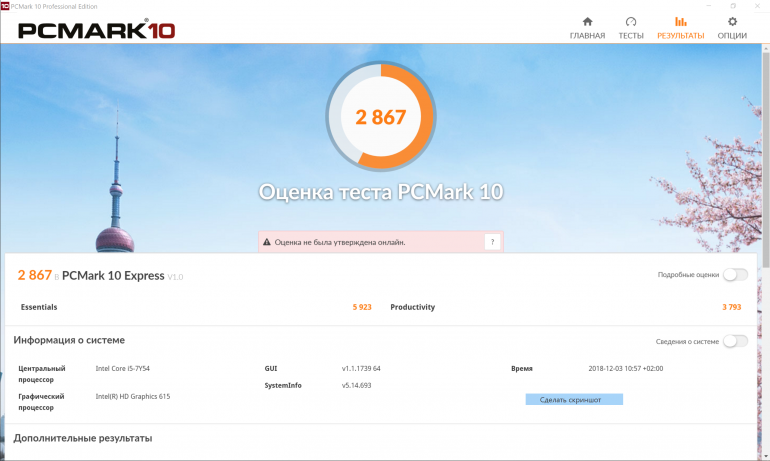This screenshot has height=461, width=770.
Task: Click the circular 2 867 score gauge
Action: coord(381,117)
